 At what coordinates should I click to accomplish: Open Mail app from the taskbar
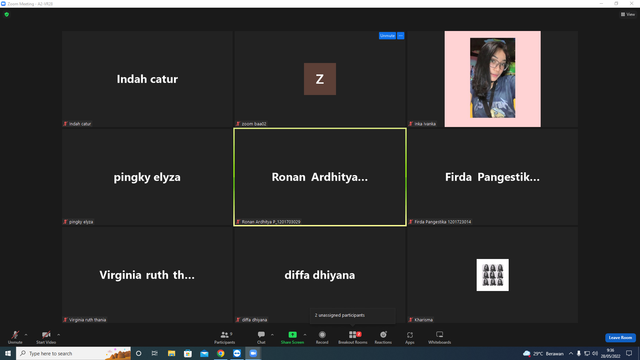click(x=204, y=353)
